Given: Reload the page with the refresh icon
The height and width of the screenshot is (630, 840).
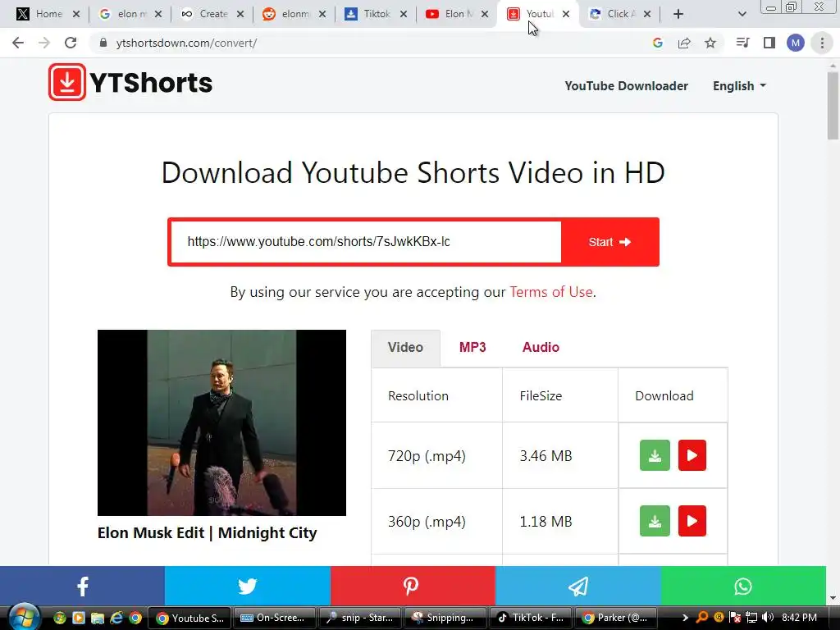Looking at the screenshot, I should [71, 43].
